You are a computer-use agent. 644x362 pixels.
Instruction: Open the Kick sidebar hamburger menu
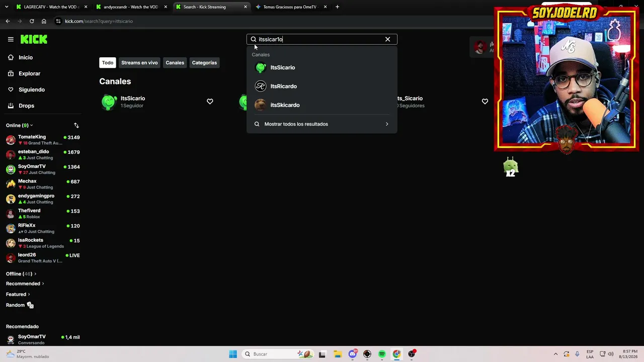pyautogui.click(x=11, y=39)
